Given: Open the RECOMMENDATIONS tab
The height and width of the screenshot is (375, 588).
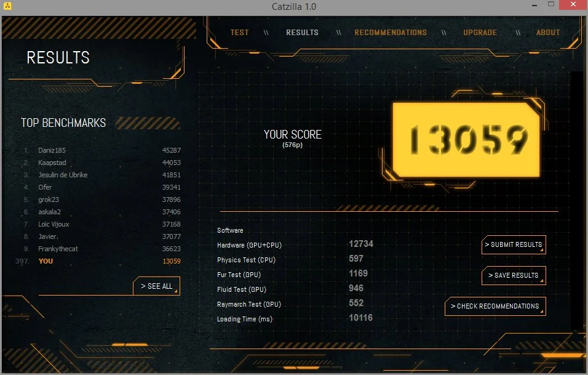Looking at the screenshot, I should (x=391, y=33).
